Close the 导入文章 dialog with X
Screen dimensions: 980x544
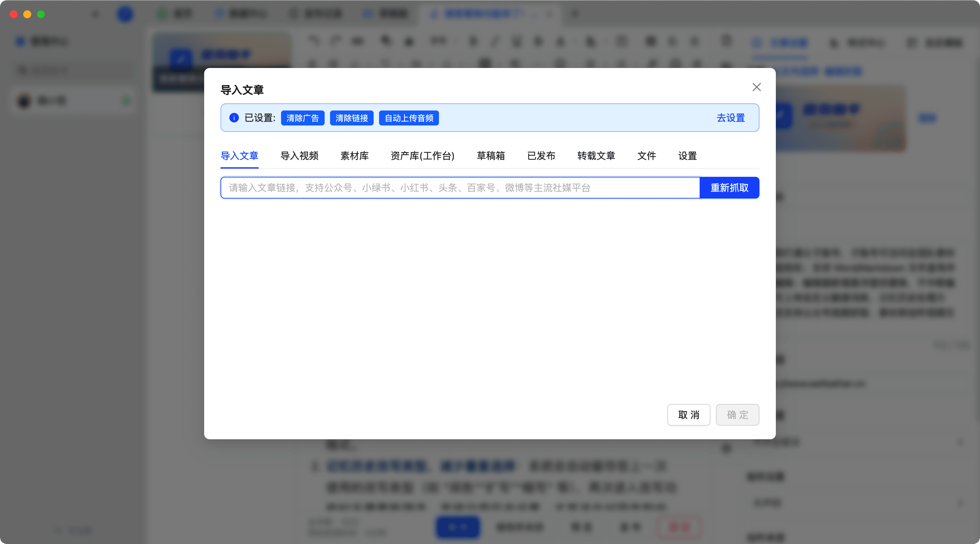[756, 87]
